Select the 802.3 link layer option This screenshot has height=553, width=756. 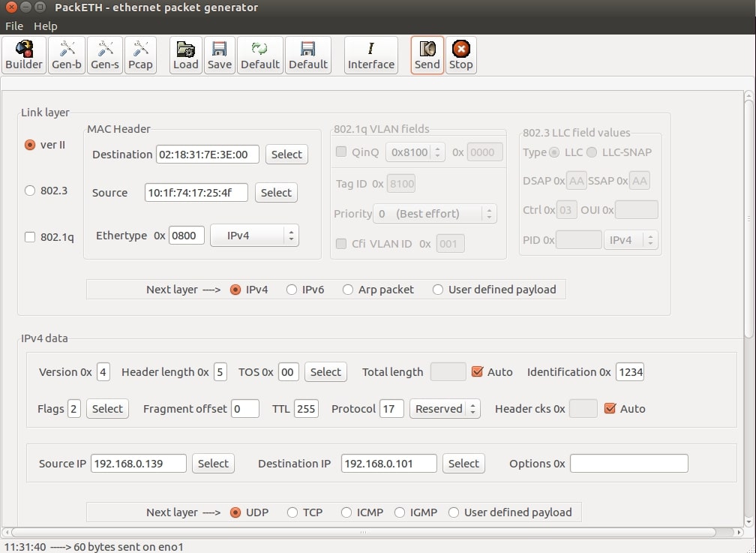pos(30,191)
